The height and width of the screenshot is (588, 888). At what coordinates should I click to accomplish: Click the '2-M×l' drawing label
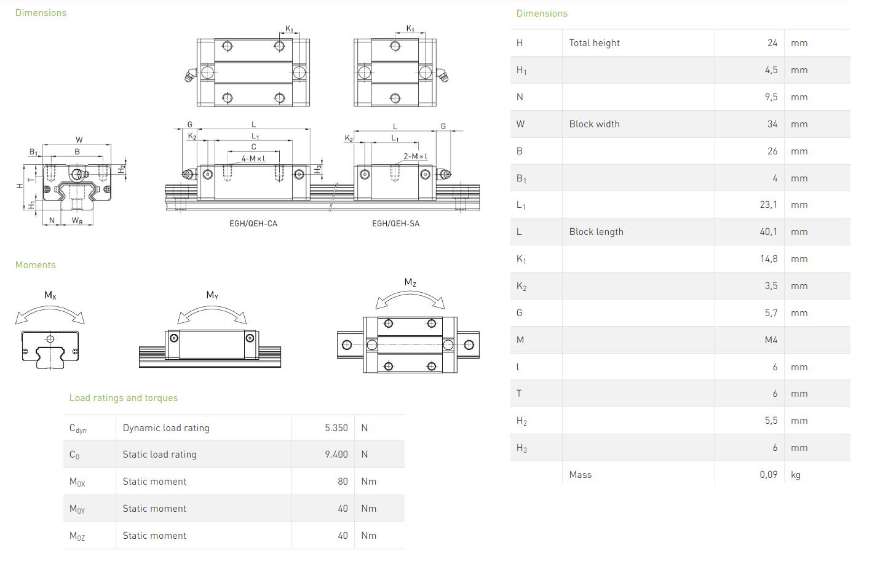pos(416,156)
